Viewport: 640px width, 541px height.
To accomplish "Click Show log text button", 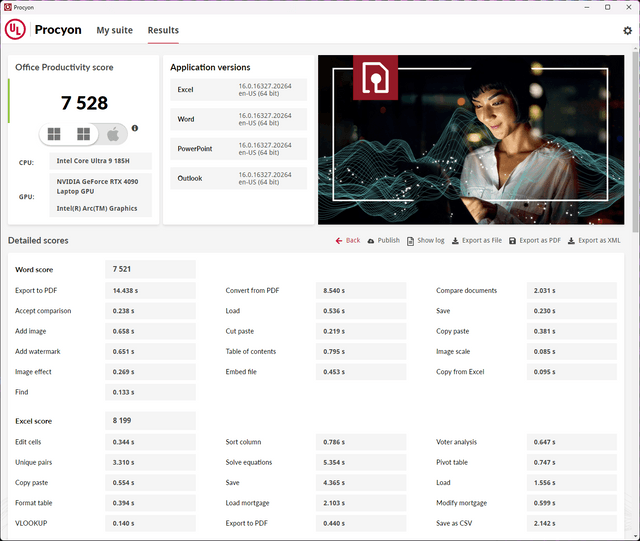I will pos(431,240).
